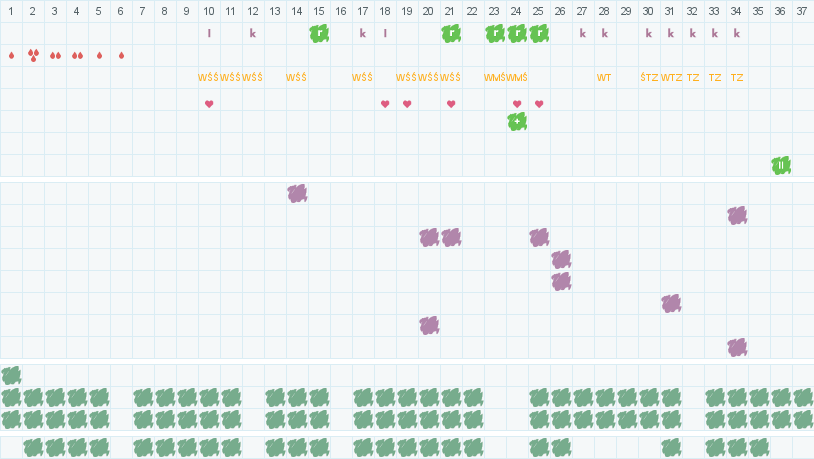Click the pink heart on day 10
814x459 pixels.
pyautogui.click(x=209, y=104)
